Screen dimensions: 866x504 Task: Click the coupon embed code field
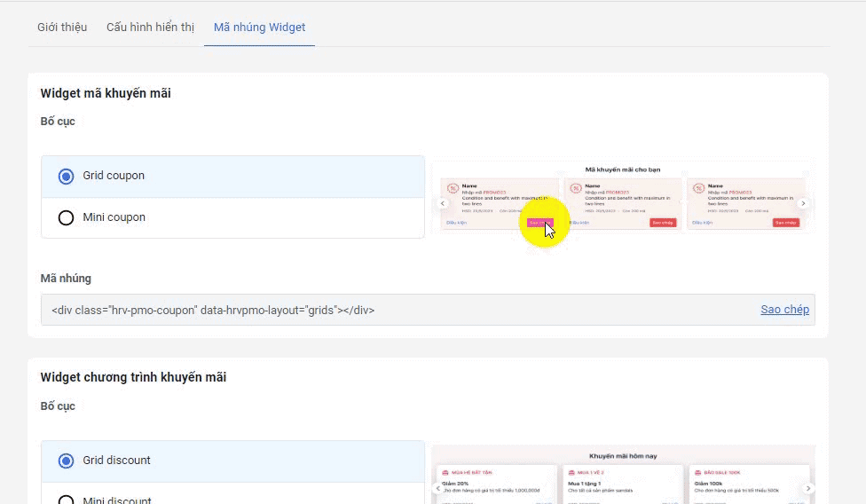(428, 310)
